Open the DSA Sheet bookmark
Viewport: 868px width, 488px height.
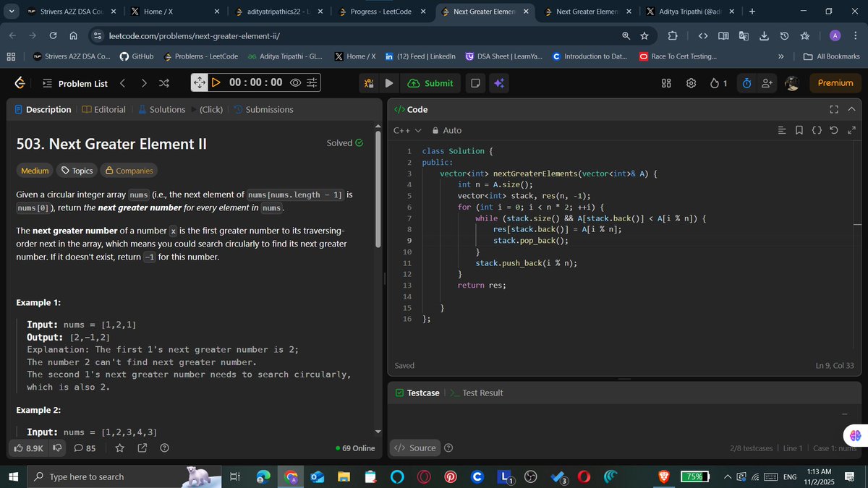tap(503, 56)
